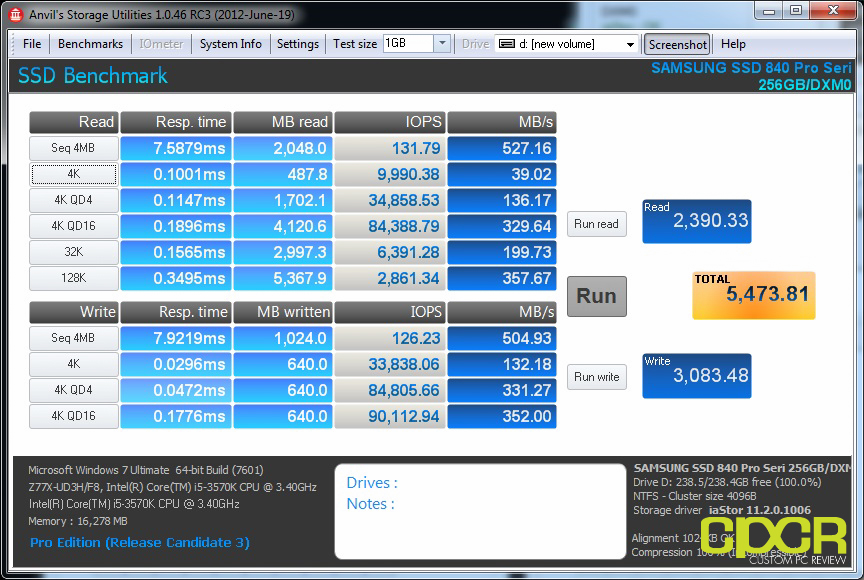This screenshot has width=864, height=580.
Task: Expand the Test size dropdown arrow
Action: click(442, 44)
